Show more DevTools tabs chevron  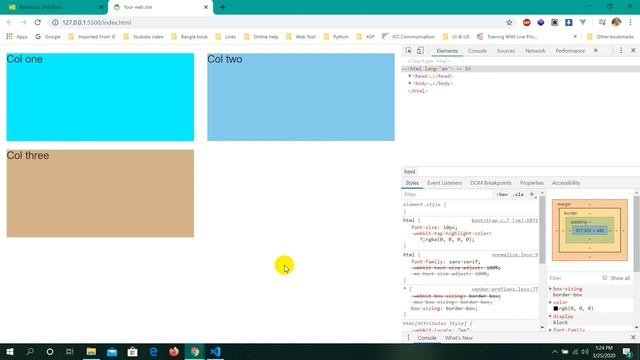596,51
